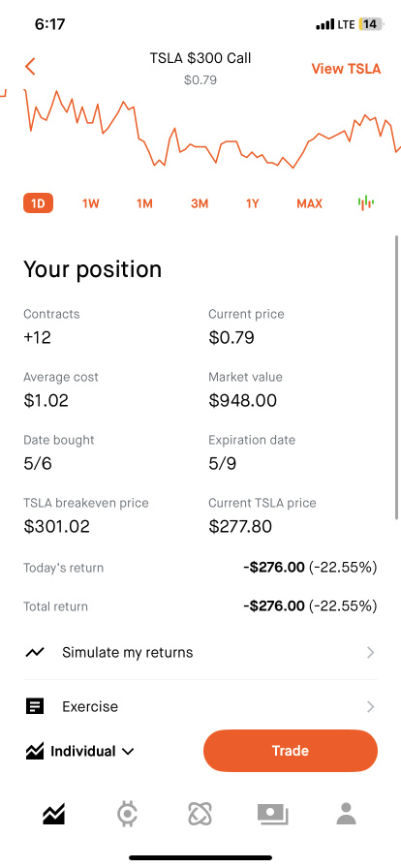This screenshot has height=868, width=401.
Task: Select the 1D time range
Action: tap(38, 203)
